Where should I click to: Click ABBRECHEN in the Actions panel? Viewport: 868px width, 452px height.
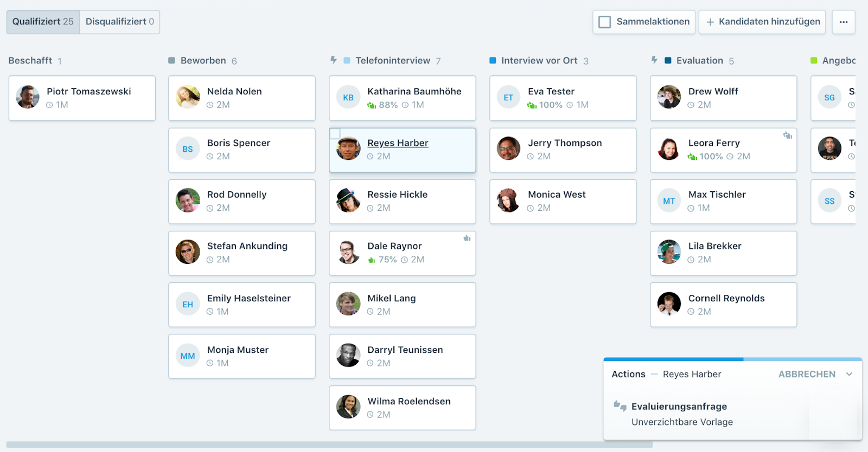click(806, 374)
